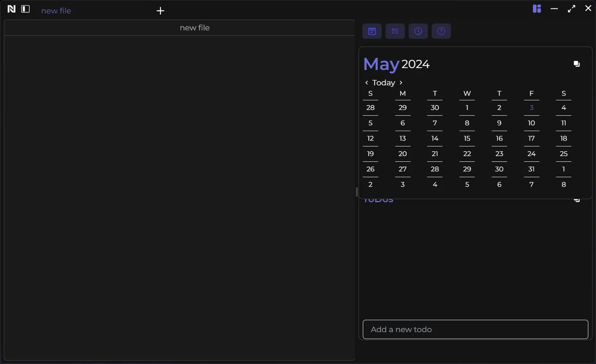Toggle the right panel layout icon
This screenshot has height=364, width=596.
pos(537,8)
